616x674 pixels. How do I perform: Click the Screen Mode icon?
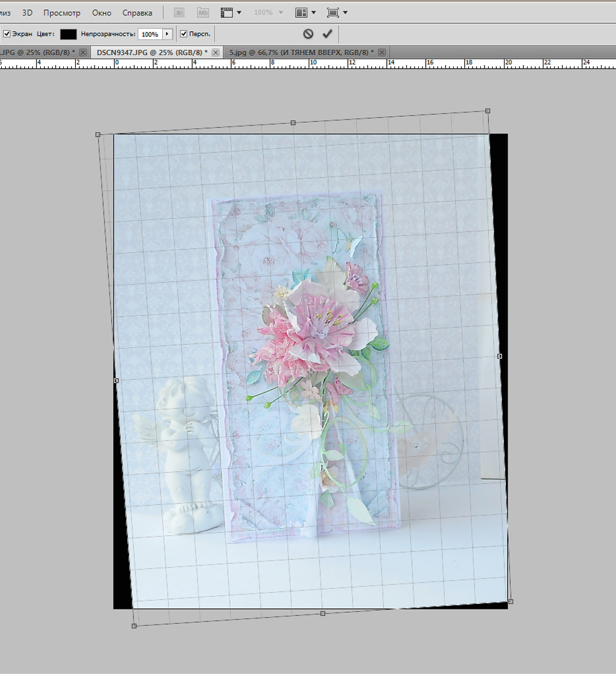click(332, 13)
